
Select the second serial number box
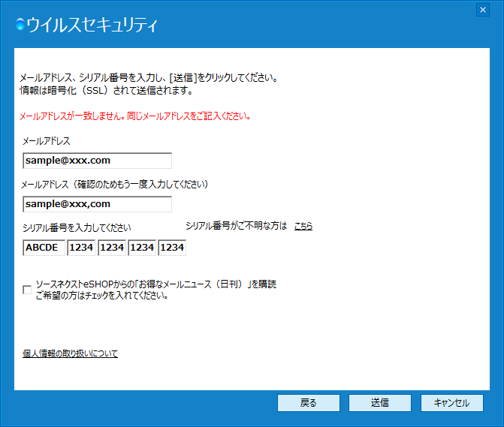[x=81, y=248]
